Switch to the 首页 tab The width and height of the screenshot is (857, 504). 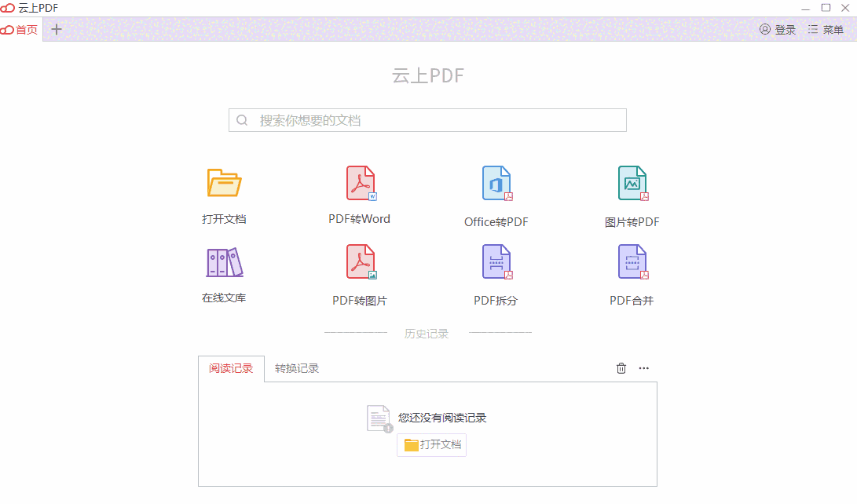coord(20,30)
